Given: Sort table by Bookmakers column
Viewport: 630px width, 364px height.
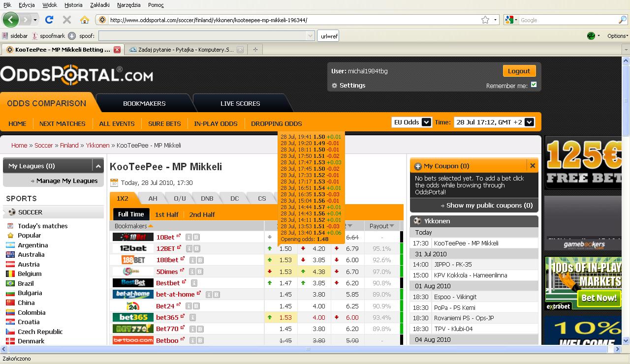Looking at the screenshot, I should pyautogui.click(x=133, y=226).
